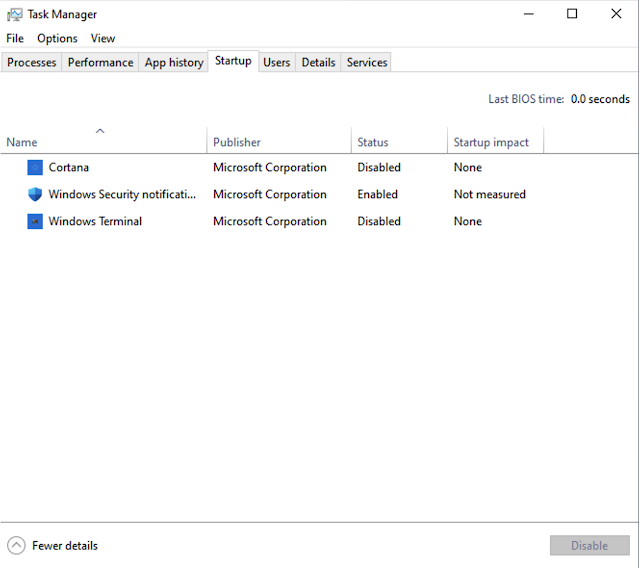
Task: Sort by the Publisher column header
Action: pos(279,141)
